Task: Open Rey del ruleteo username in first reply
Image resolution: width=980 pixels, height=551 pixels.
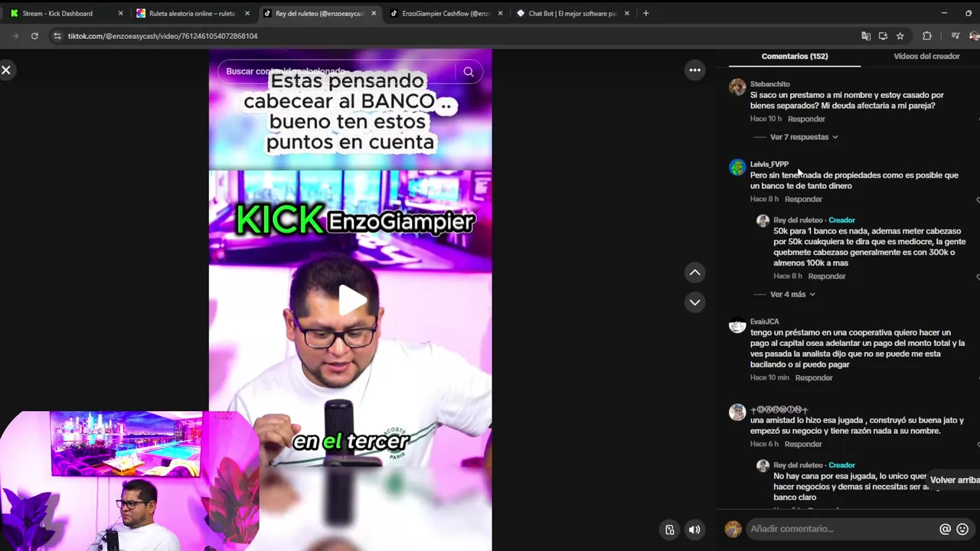Action: coord(798,220)
